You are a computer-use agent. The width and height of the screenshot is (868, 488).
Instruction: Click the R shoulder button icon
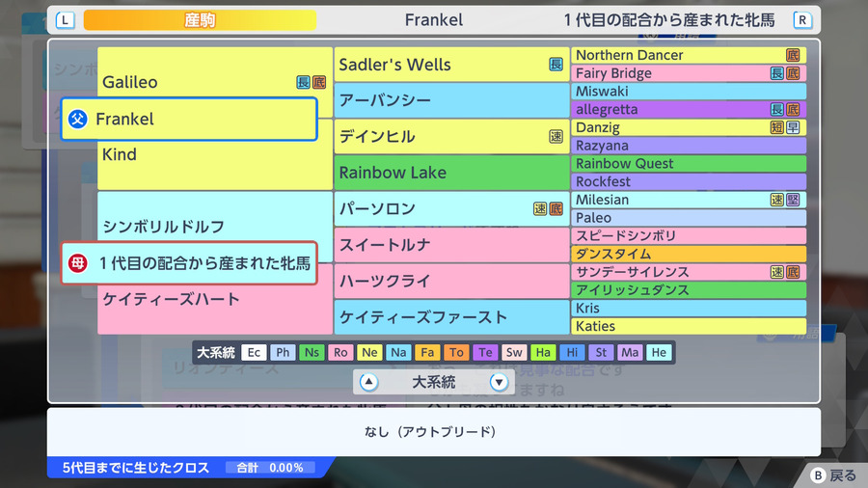pos(802,20)
